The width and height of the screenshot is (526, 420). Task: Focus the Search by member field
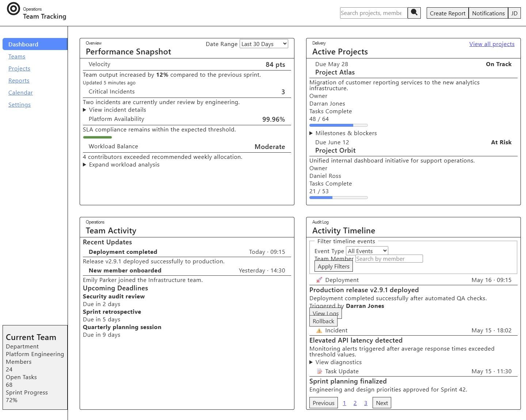click(x=389, y=259)
